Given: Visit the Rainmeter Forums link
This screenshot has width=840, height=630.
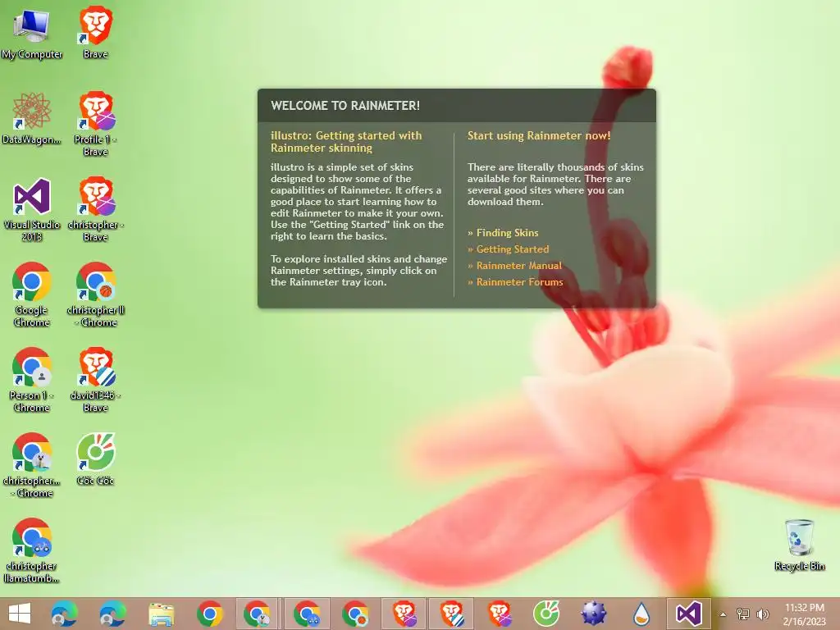Looking at the screenshot, I should 519,282.
